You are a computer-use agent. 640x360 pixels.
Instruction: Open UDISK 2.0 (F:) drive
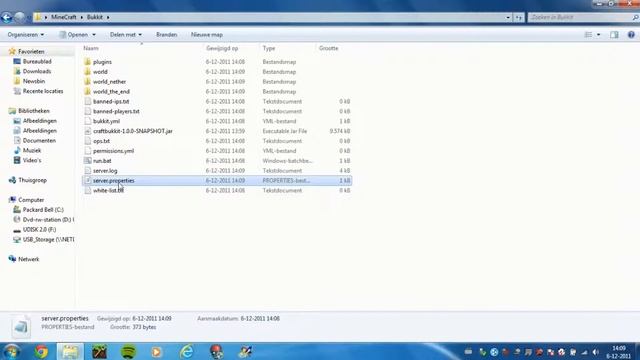(x=39, y=229)
